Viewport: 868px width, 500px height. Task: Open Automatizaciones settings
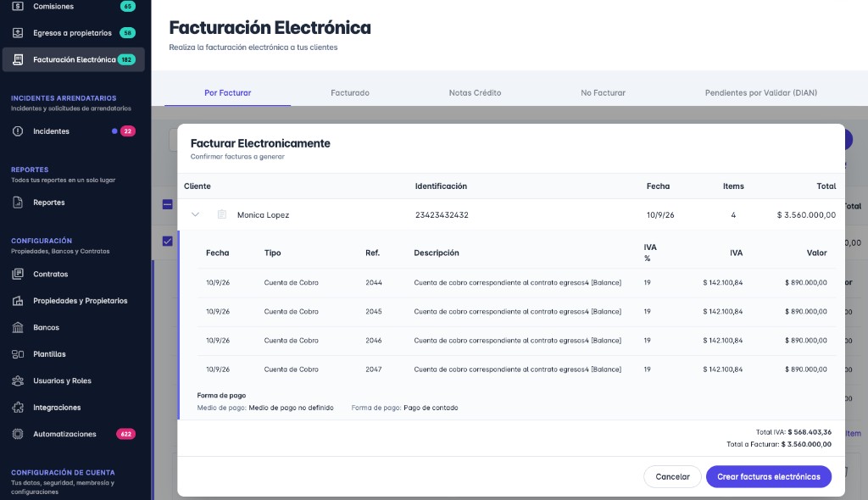pyautogui.click(x=73, y=434)
